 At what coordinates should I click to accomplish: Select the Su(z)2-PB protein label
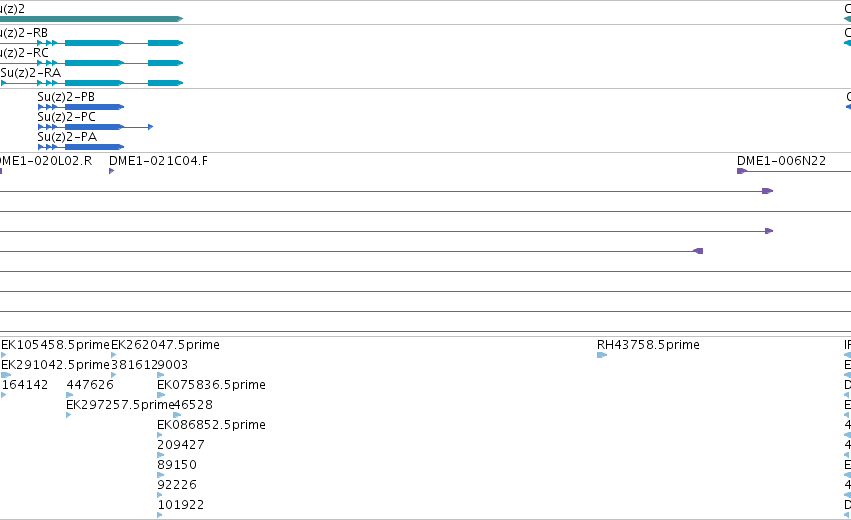66,97
